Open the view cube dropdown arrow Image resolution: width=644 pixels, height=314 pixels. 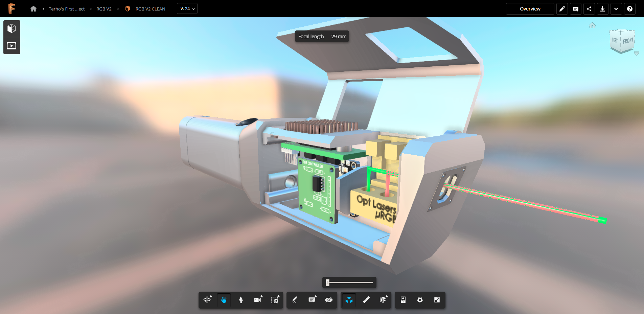point(637,54)
